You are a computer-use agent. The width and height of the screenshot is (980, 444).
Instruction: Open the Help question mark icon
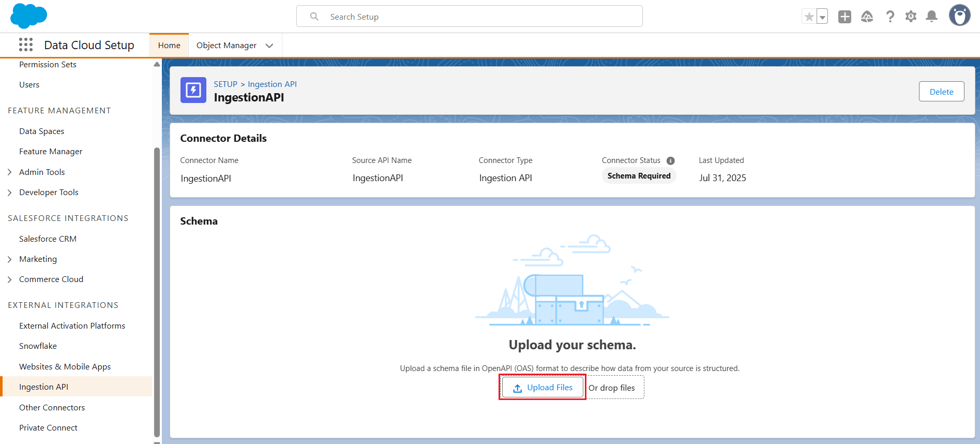coord(889,17)
